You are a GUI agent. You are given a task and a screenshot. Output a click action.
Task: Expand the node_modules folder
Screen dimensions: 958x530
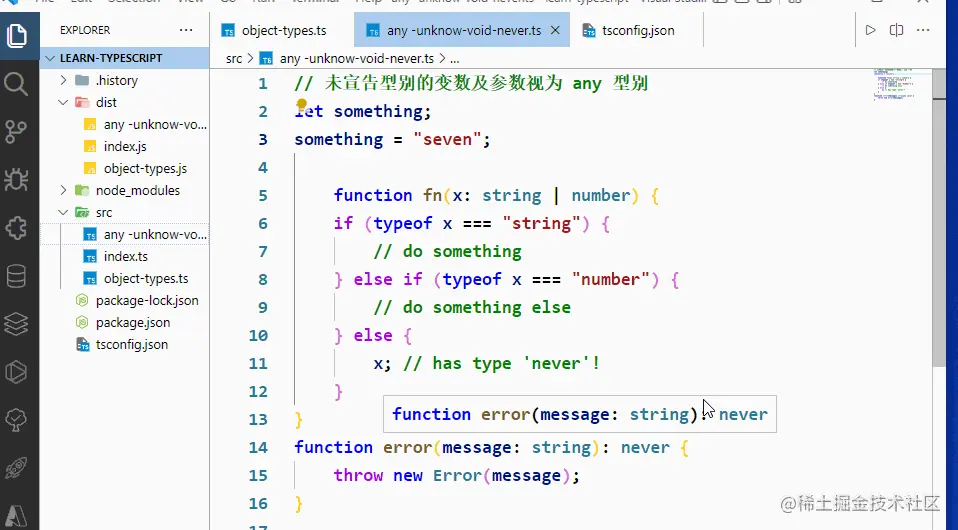click(x=125, y=190)
